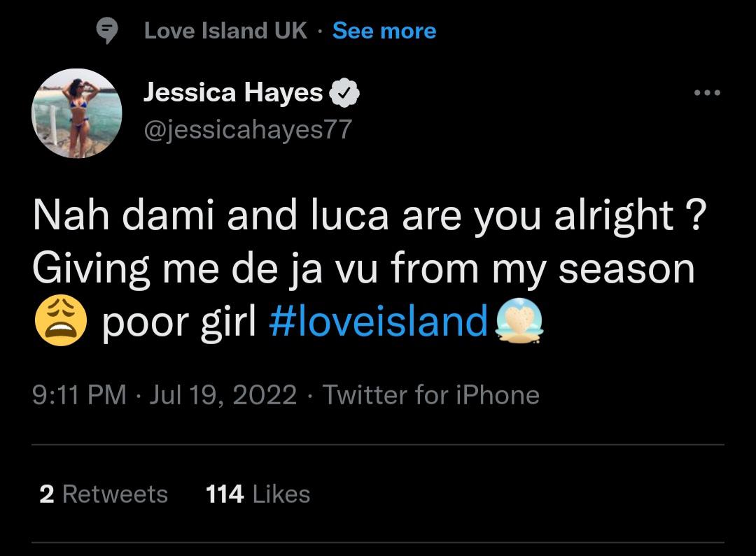This screenshot has height=556, width=756.
Task: Click the weary face emoji in the tweet
Action: coord(60,323)
